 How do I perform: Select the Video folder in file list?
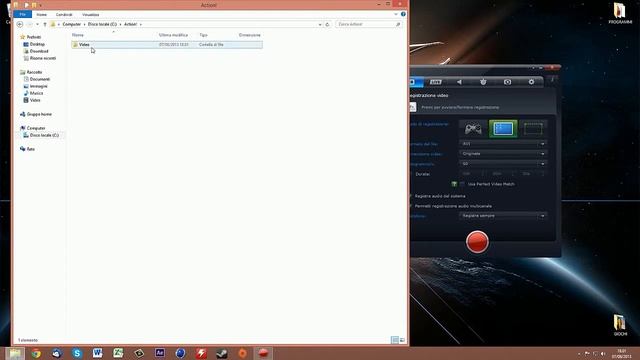tap(167, 44)
